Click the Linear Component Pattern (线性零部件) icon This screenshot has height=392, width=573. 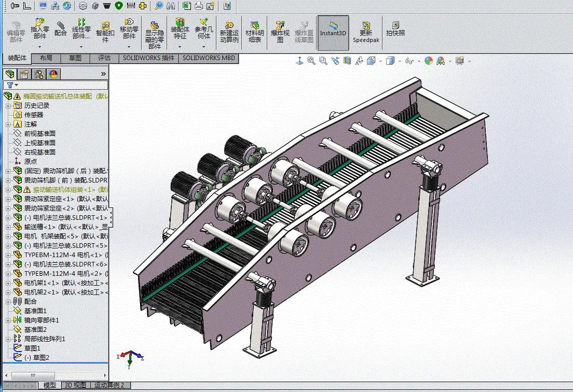[81, 22]
